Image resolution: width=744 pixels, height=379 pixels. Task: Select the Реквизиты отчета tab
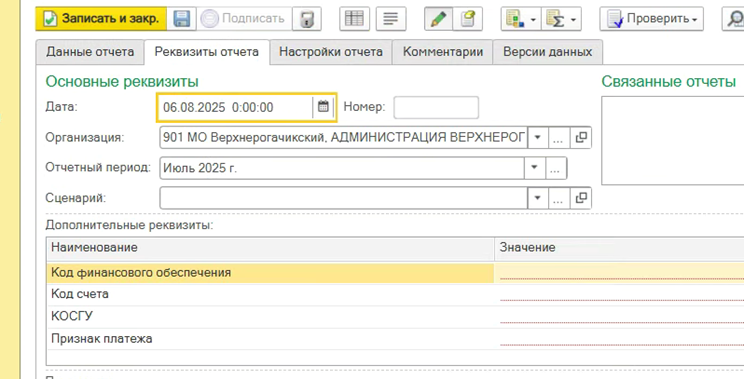coord(207,52)
